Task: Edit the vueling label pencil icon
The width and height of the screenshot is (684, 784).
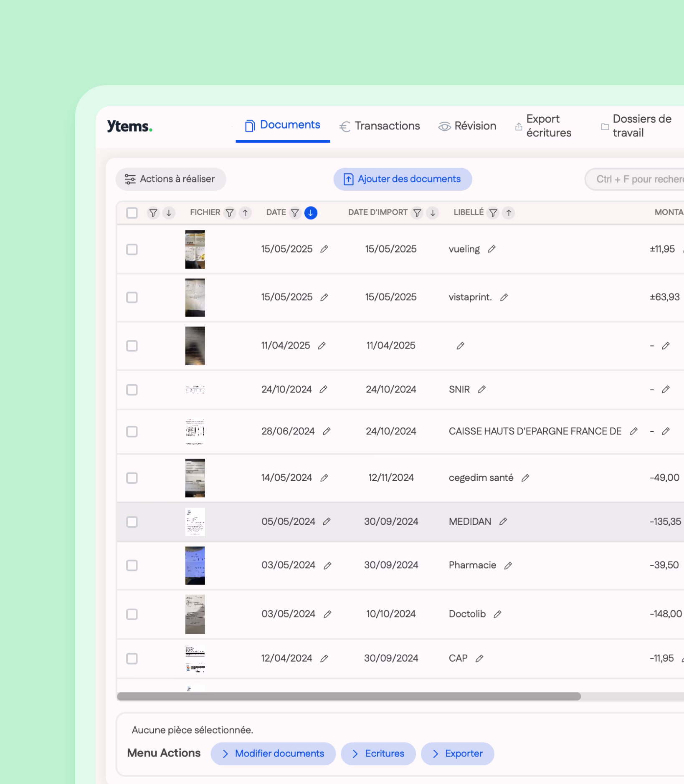Action: tap(491, 249)
